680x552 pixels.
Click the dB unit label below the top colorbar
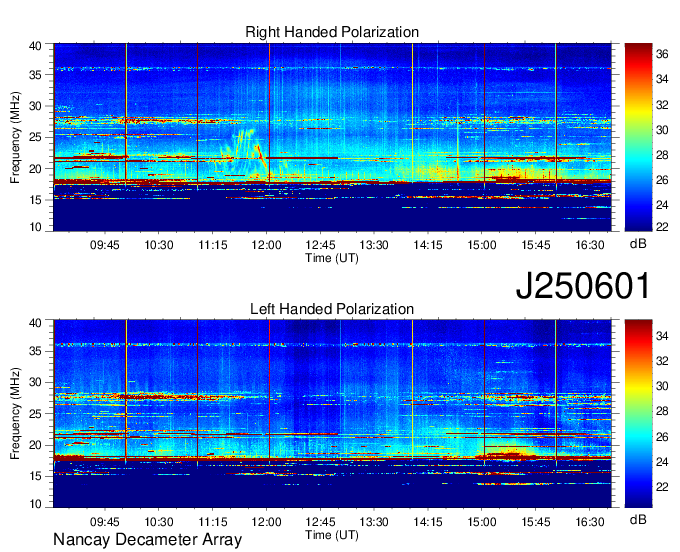point(638,244)
